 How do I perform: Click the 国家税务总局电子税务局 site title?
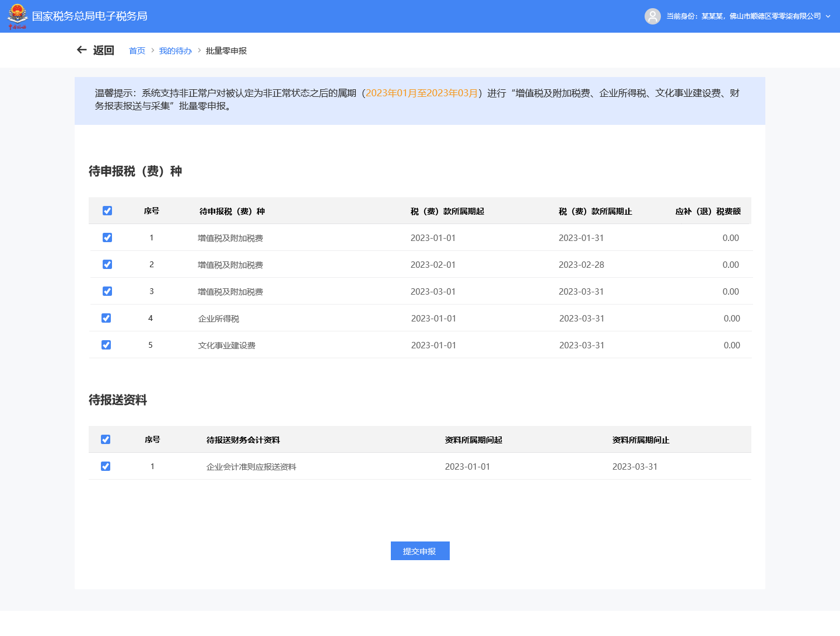coord(89,16)
